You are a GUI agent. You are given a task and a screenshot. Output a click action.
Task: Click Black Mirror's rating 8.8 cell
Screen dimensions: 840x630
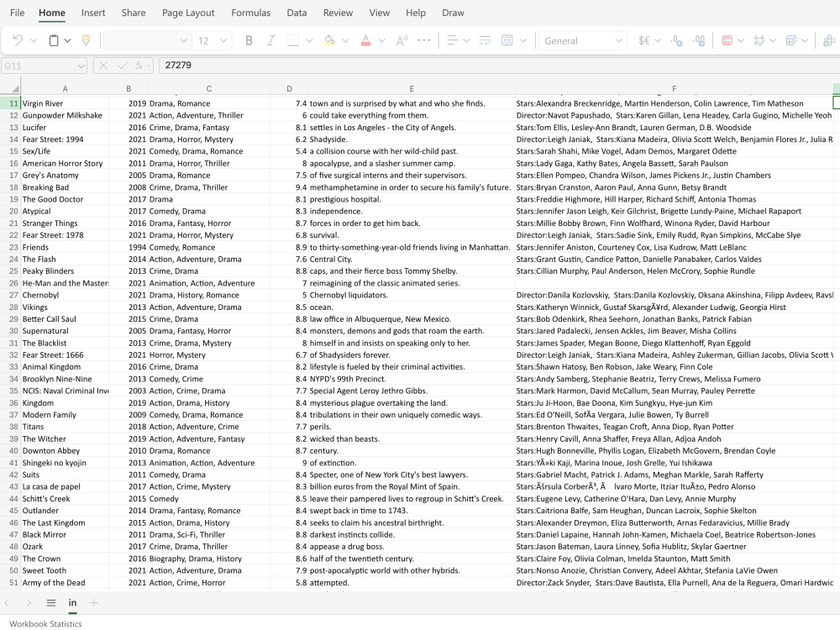point(289,534)
